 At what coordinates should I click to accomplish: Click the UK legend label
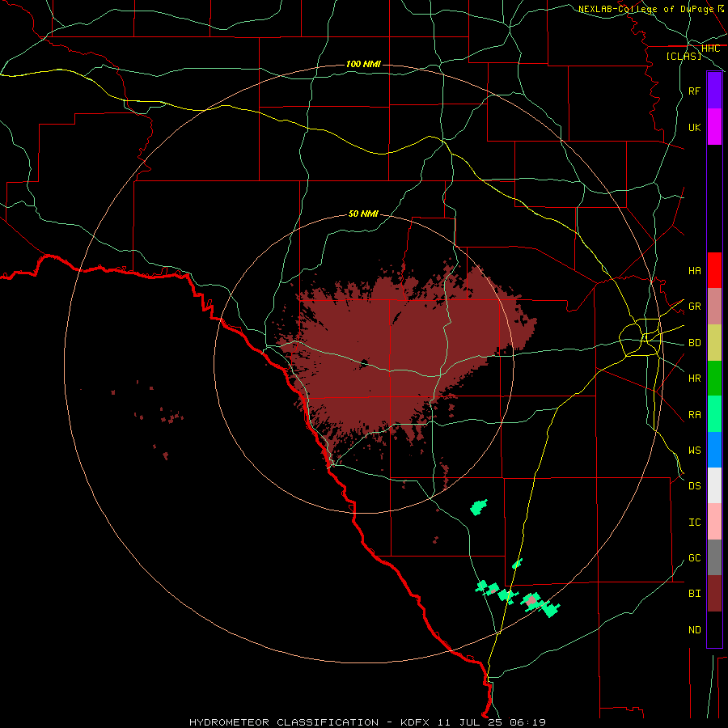[x=694, y=127]
